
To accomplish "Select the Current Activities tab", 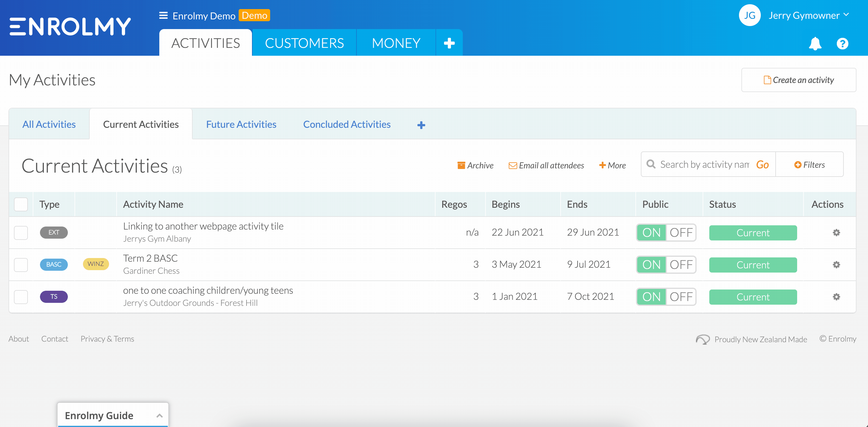I will pyautogui.click(x=141, y=124).
